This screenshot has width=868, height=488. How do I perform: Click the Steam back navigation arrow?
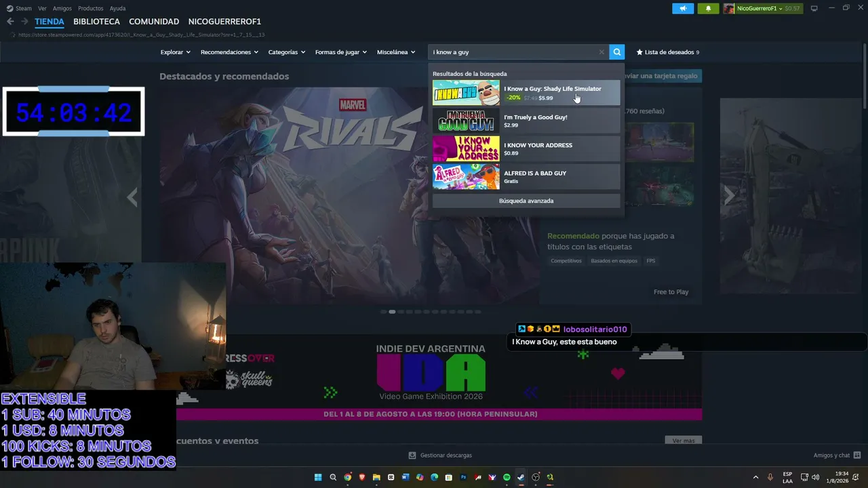[x=10, y=22]
